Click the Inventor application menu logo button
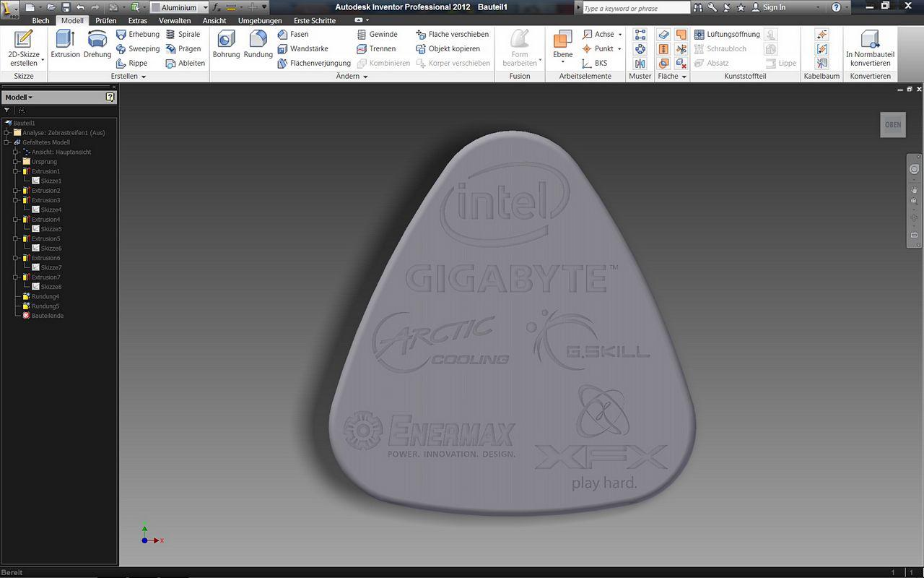 tap(10, 9)
